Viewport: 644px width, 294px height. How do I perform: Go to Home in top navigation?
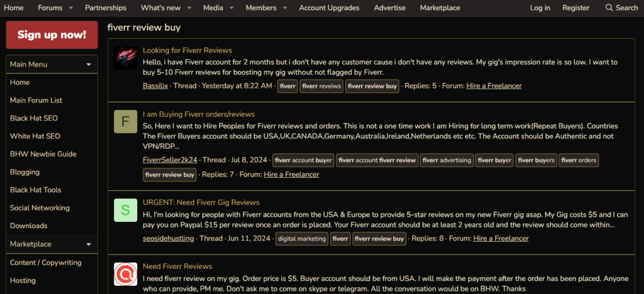(14, 8)
